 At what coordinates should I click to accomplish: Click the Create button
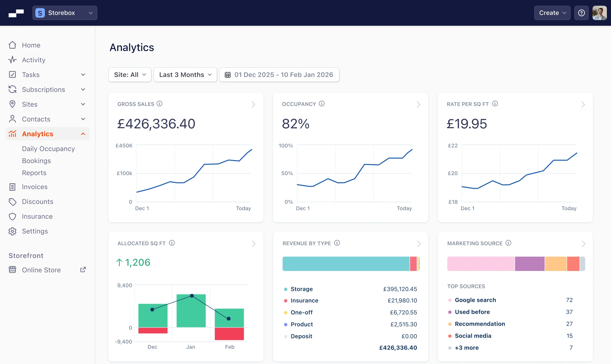(x=552, y=13)
